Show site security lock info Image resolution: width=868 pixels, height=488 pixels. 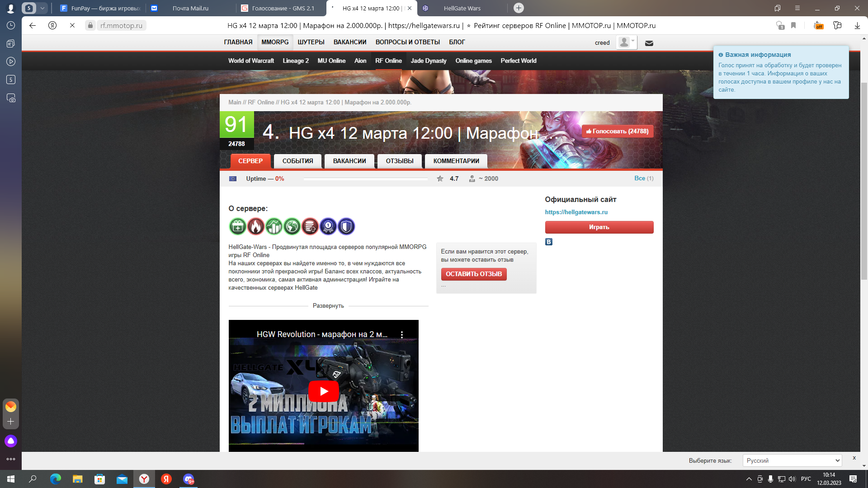click(90, 26)
